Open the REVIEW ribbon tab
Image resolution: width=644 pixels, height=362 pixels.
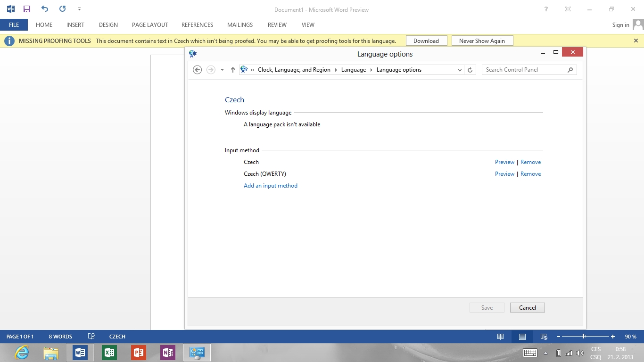point(277,25)
